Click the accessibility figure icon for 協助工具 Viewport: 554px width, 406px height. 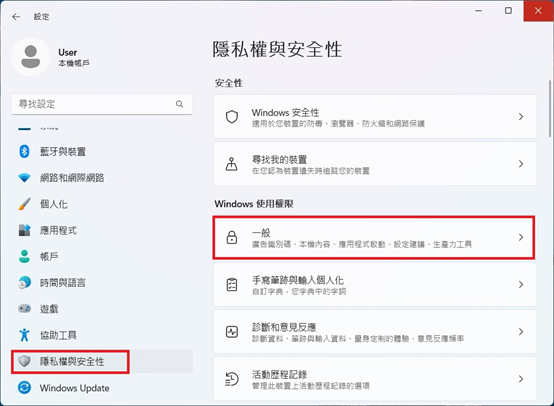pos(24,335)
